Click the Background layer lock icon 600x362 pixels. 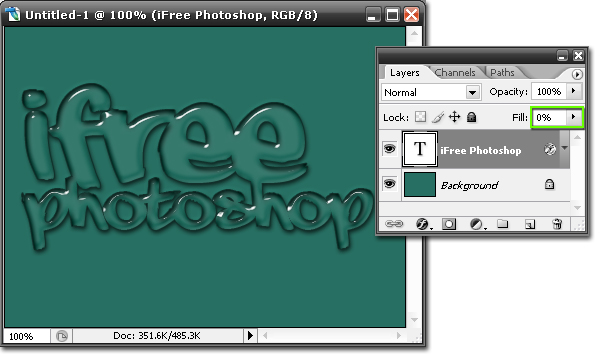(549, 184)
